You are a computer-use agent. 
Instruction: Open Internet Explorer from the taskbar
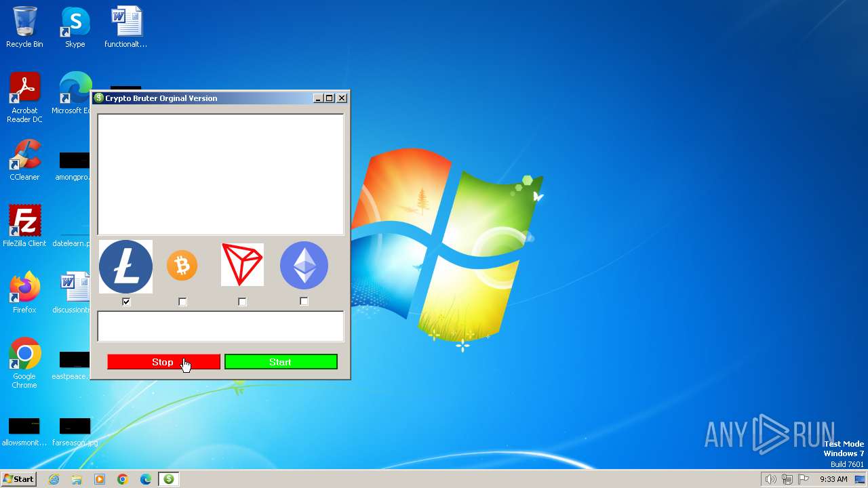point(54,479)
